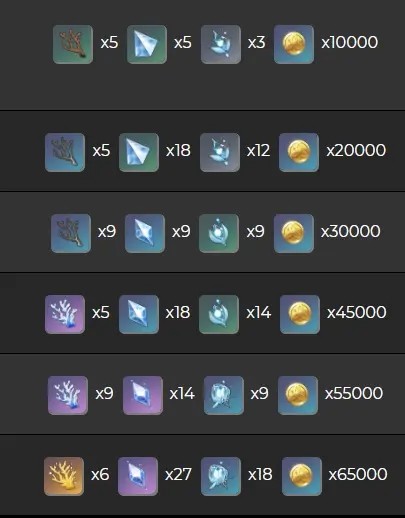Click the Mora coin next to x55000
This screenshot has width=405, height=518.
(x=298, y=395)
